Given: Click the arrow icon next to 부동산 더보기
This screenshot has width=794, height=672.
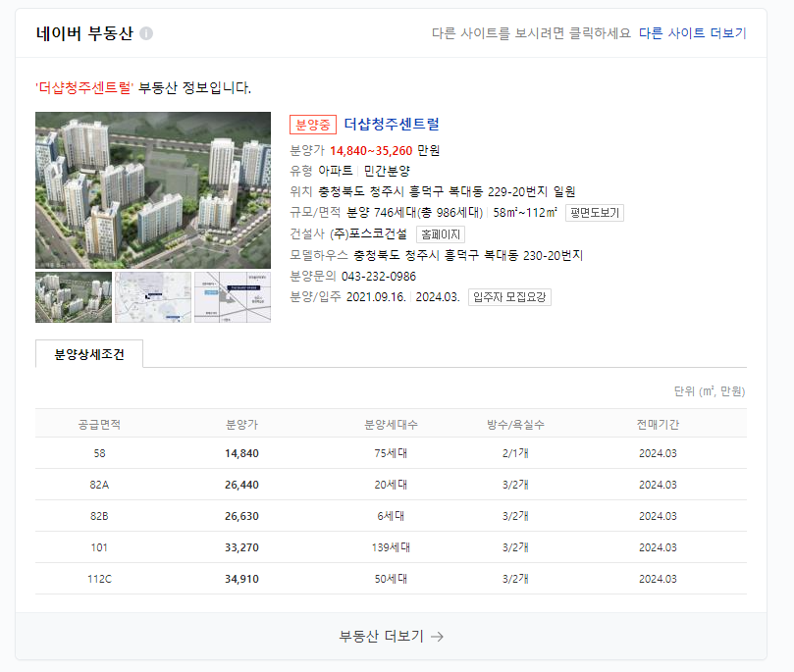Looking at the screenshot, I should tap(437, 637).
